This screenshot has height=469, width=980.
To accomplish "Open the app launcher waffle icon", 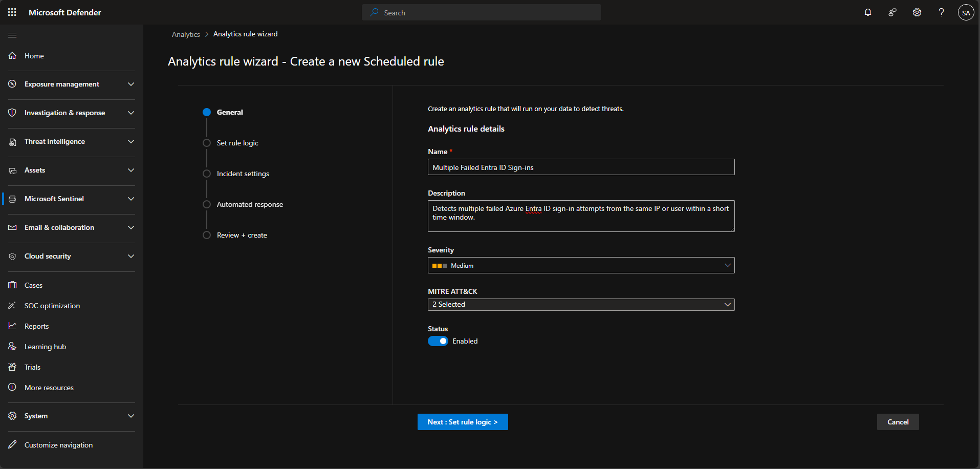I will [x=12, y=12].
